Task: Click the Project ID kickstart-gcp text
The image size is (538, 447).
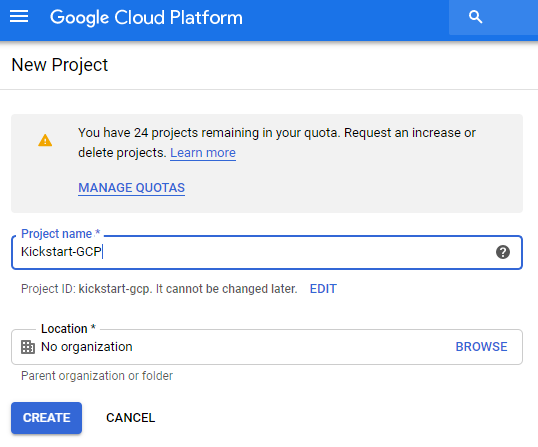Action: pos(159,289)
